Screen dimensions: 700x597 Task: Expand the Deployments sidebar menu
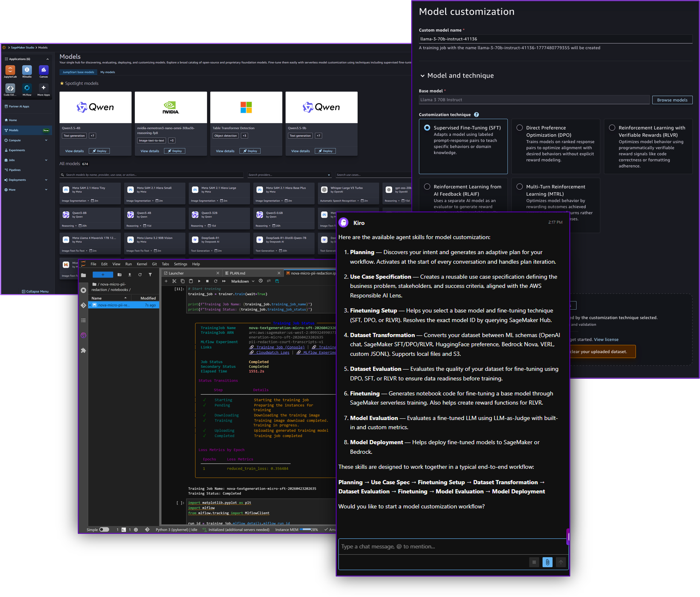(x=46, y=180)
